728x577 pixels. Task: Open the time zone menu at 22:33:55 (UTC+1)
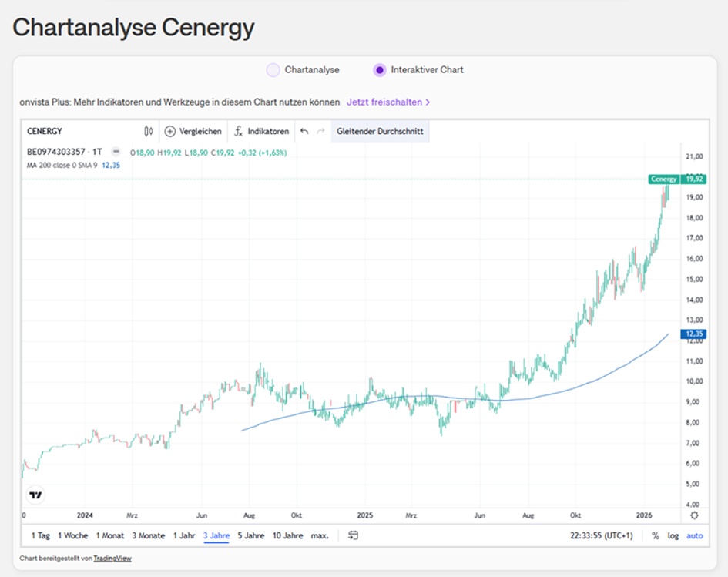[602, 535]
